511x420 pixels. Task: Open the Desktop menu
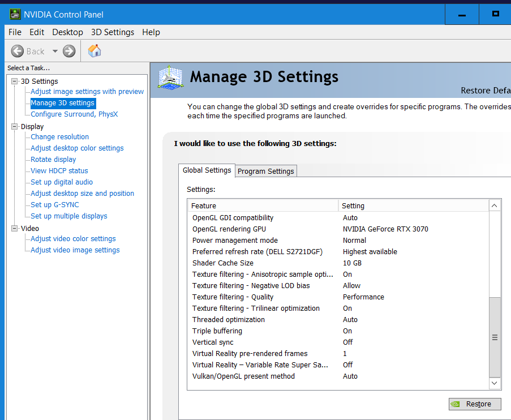(x=67, y=32)
